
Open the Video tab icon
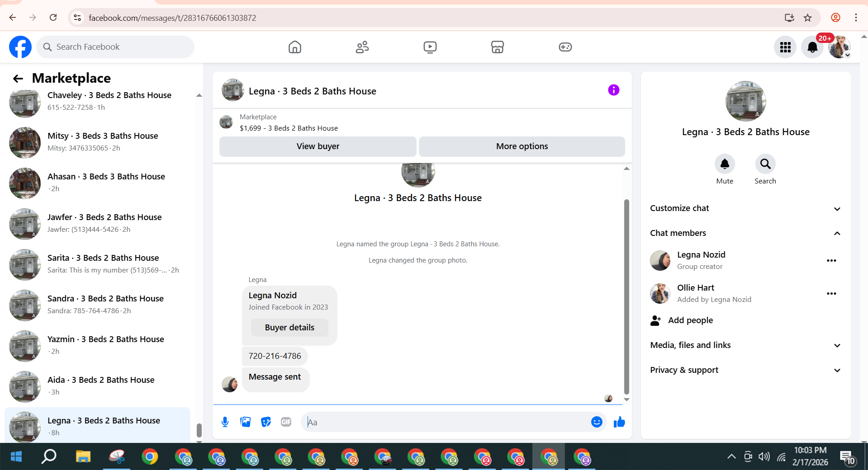430,47
